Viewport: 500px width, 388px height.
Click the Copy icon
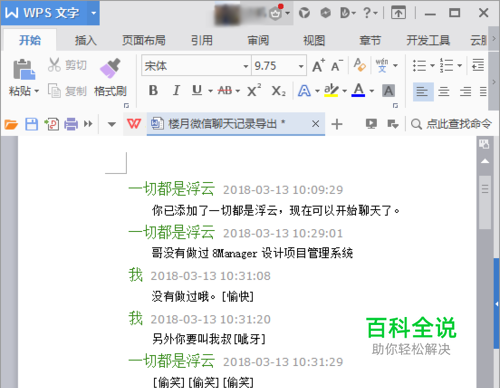(54, 90)
